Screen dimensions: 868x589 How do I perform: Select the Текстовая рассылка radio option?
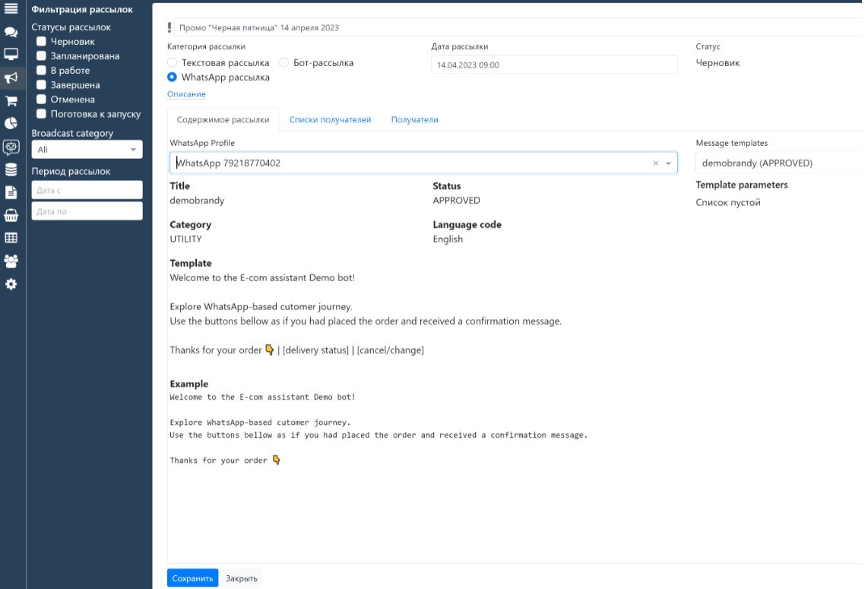tap(173, 63)
